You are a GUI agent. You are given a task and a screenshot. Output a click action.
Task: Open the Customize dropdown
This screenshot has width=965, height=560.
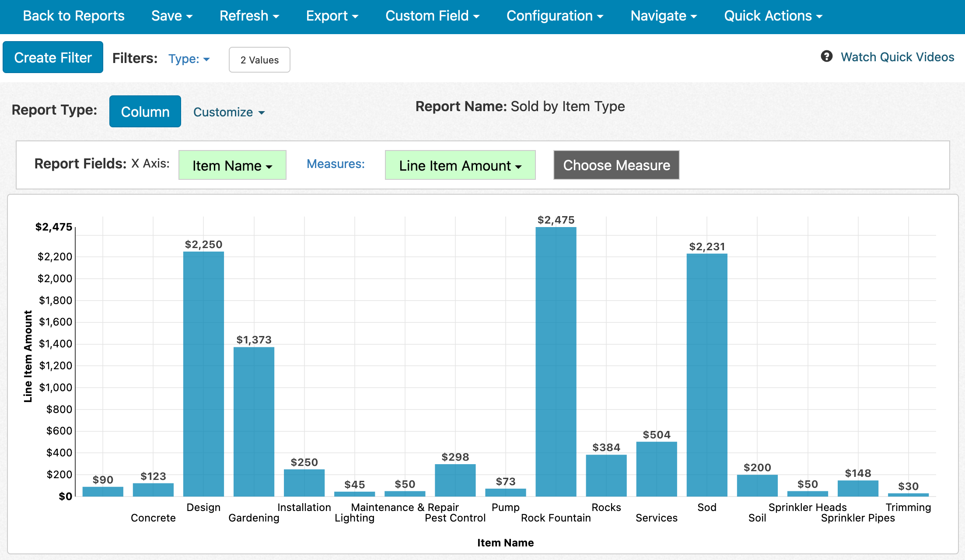click(x=229, y=112)
